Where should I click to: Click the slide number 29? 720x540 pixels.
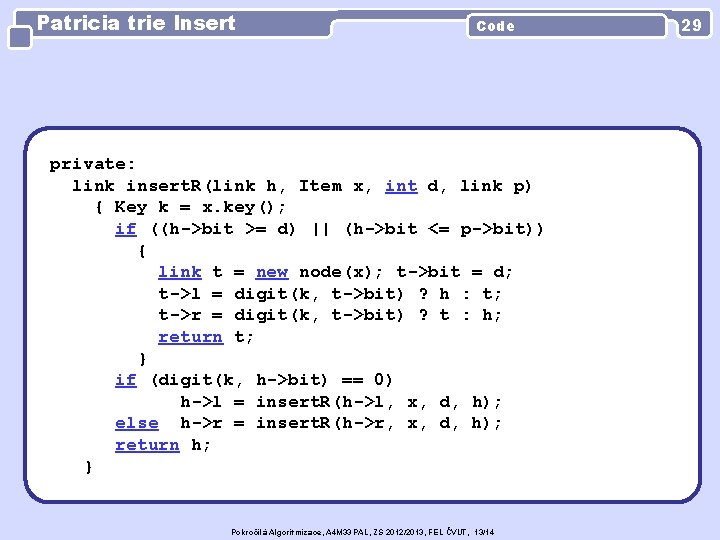tap(692, 25)
